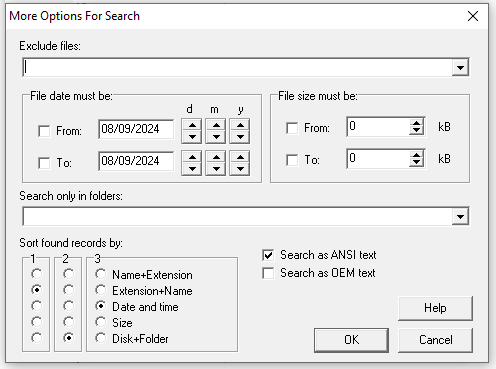
Task: Select Disk+Folder in sort column 3
Action: coord(101,338)
